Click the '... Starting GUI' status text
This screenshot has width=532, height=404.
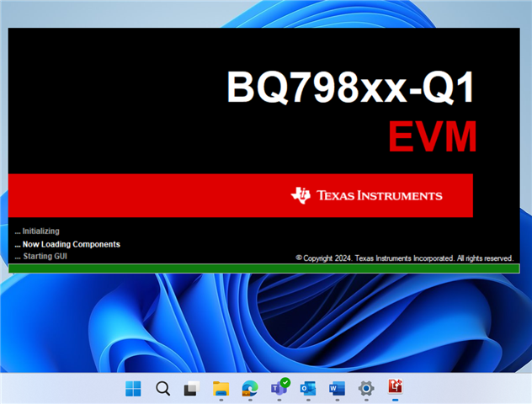[x=41, y=256]
